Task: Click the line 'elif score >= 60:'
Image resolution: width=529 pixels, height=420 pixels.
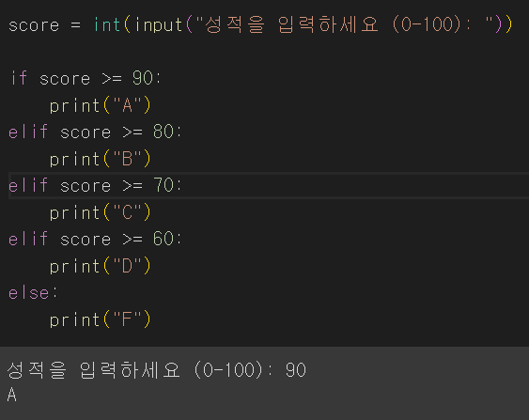Action: click(x=95, y=240)
